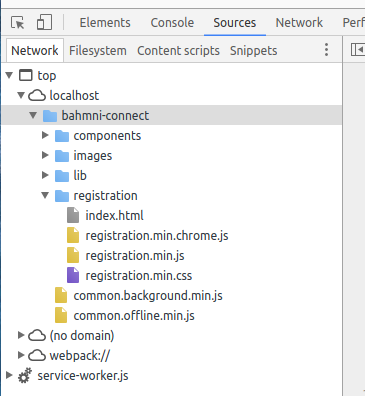Select the Network sub-tab in Sources navigator
The width and height of the screenshot is (365, 396).
click(x=35, y=51)
